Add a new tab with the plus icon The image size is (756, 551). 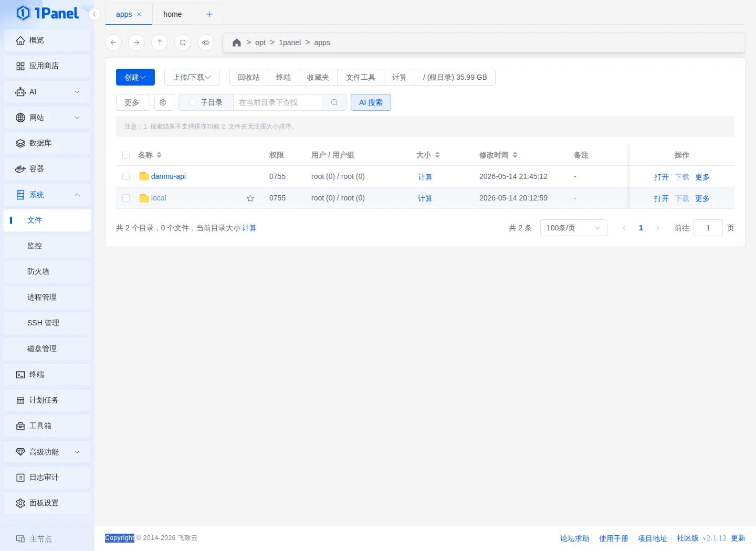[x=209, y=14]
